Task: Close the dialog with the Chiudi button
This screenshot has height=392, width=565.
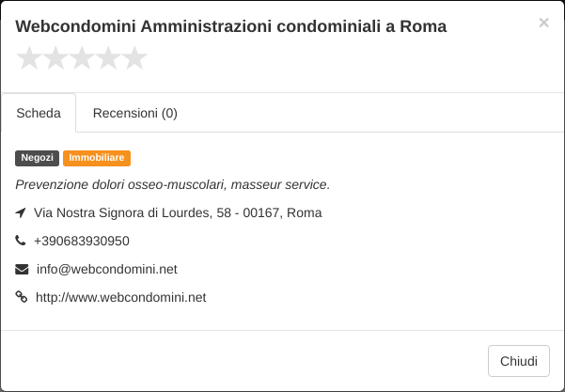Action: point(519,361)
